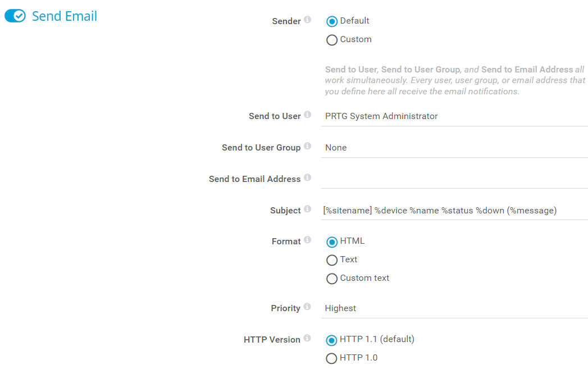Select the Custom text format option

click(332, 279)
